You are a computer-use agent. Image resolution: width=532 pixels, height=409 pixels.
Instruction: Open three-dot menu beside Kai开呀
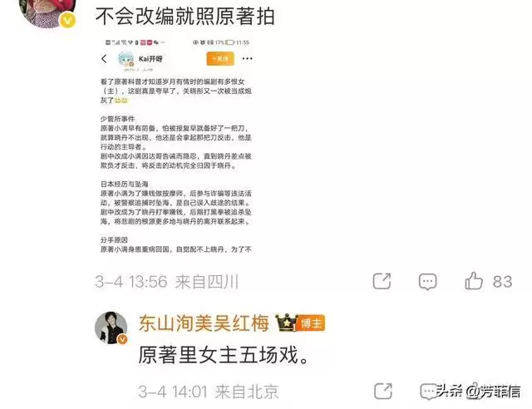click(x=248, y=59)
